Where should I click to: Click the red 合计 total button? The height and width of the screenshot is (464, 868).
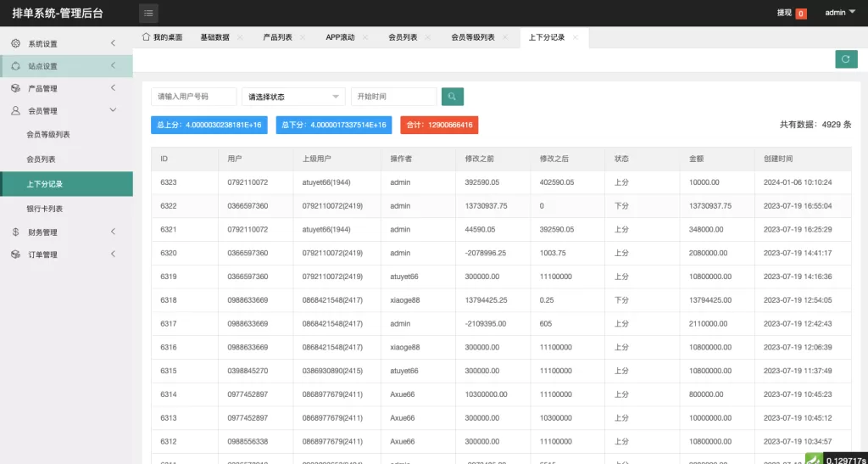(439, 125)
